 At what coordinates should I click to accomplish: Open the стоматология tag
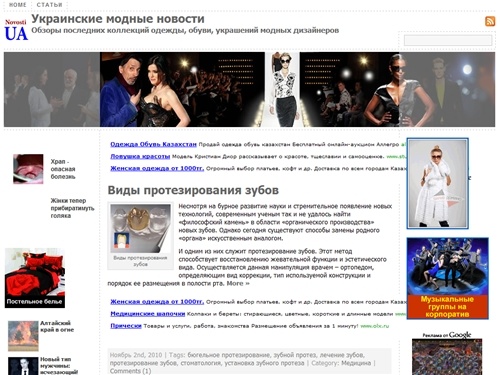pos(200,363)
